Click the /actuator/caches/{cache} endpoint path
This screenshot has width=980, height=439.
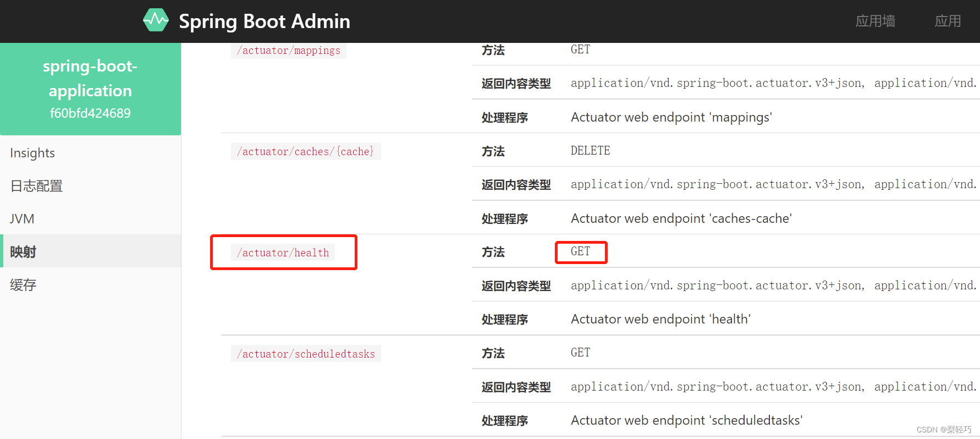(306, 151)
